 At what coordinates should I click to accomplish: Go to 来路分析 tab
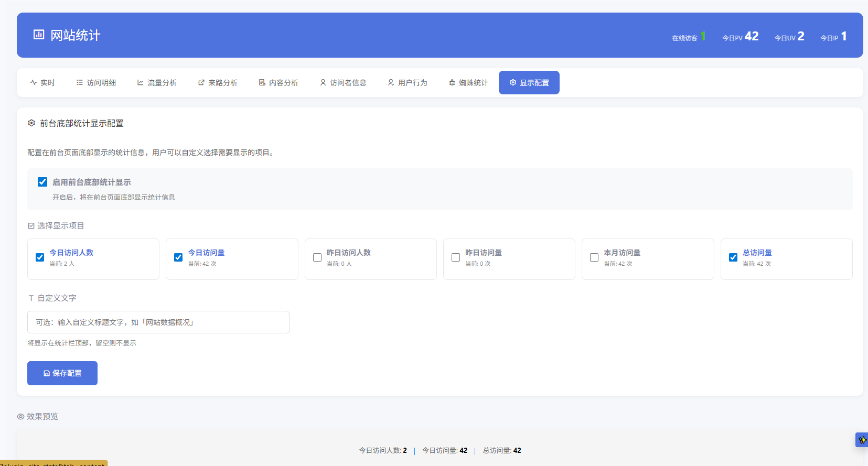pos(218,83)
